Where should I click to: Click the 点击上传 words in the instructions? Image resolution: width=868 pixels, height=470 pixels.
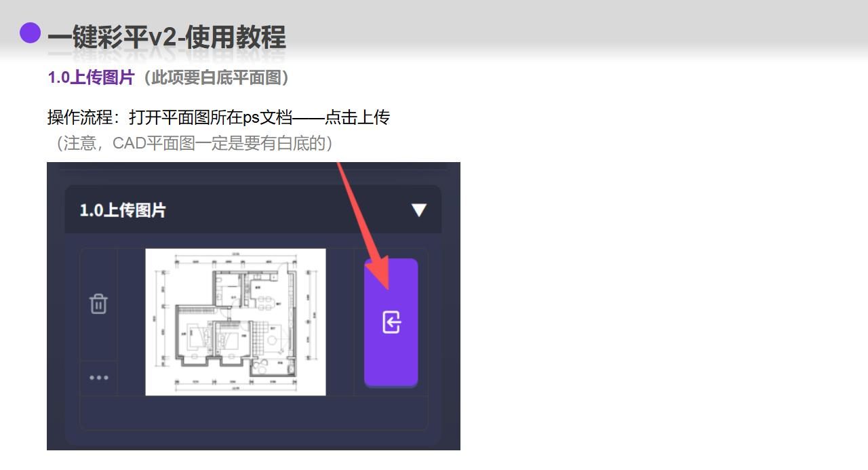tap(357, 117)
